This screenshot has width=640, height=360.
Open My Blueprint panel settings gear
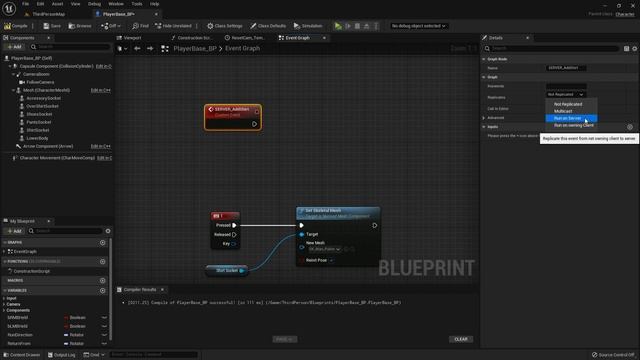(108, 231)
